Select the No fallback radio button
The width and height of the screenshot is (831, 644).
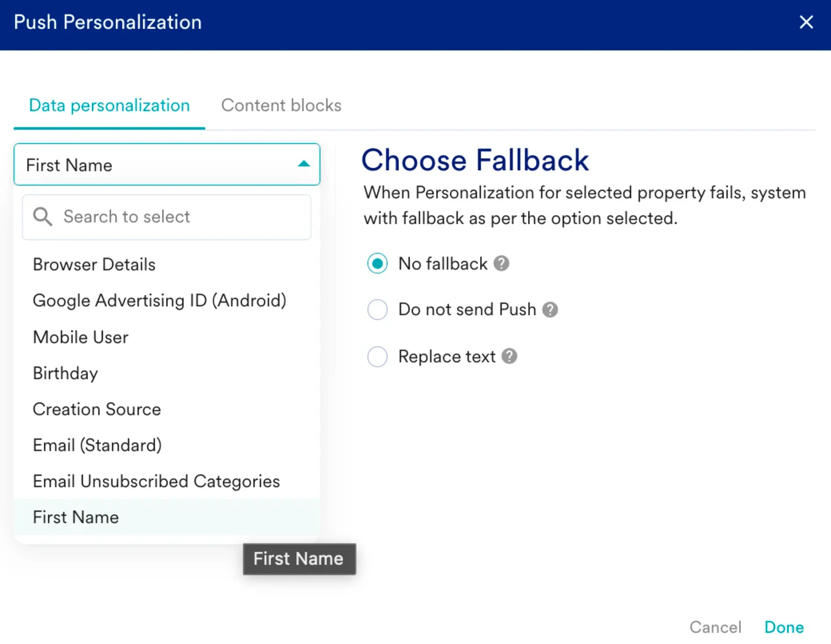click(377, 264)
